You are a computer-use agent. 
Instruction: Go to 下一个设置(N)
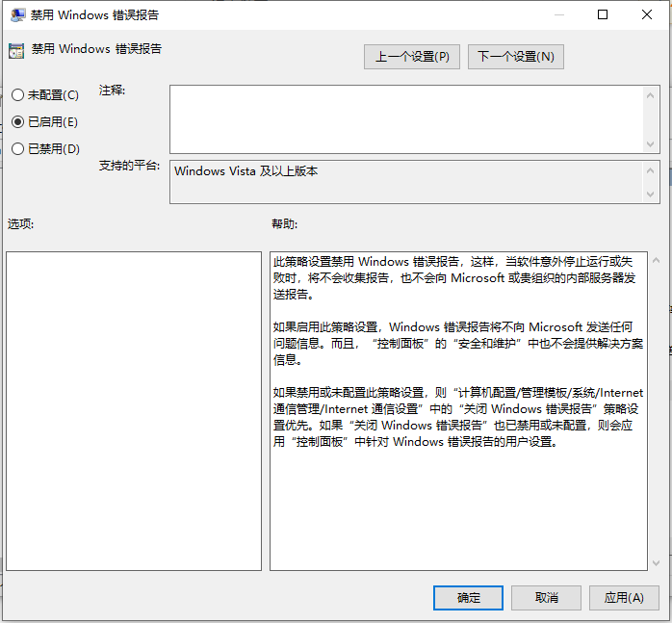point(516,57)
